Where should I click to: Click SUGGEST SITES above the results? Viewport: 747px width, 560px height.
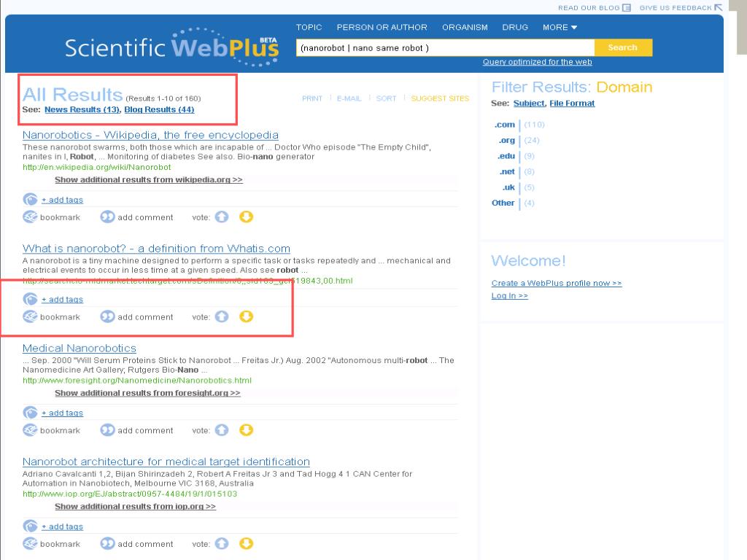[440, 98]
